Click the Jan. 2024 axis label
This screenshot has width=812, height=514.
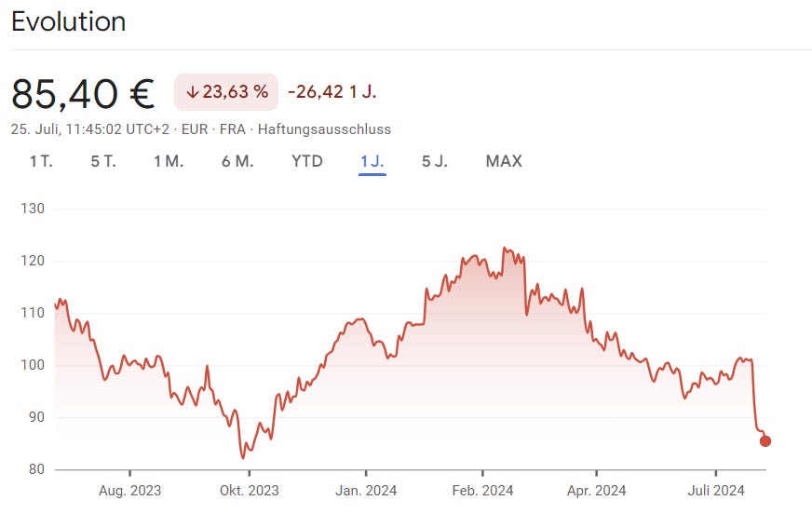pos(366,491)
